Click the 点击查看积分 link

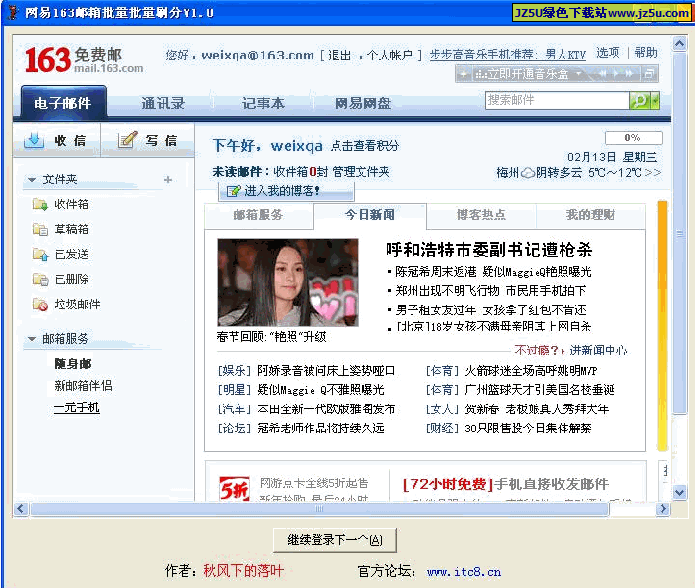365,146
